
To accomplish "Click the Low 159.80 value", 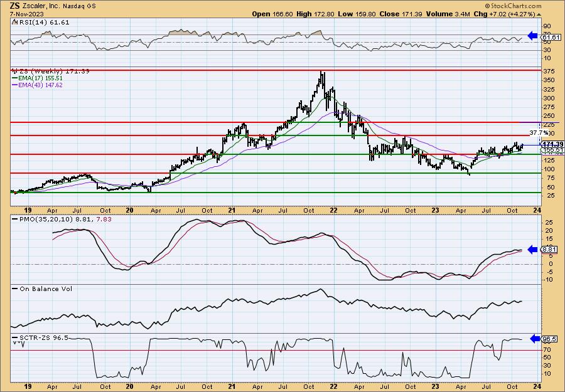I will coord(357,14).
